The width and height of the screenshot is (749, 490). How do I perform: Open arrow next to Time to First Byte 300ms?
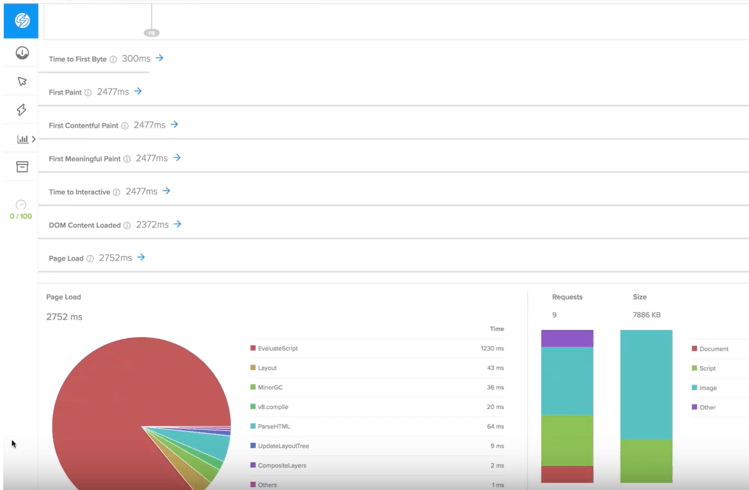coord(160,58)
